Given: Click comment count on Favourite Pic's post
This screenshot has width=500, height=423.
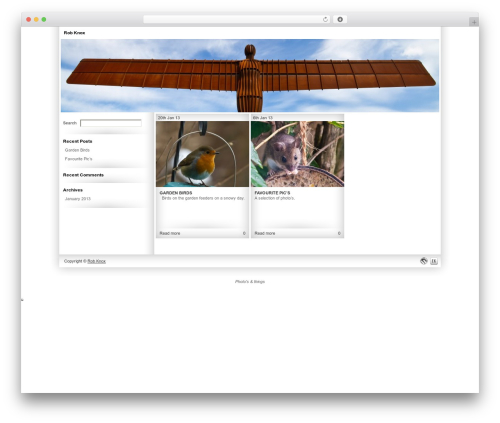Looking at the screenshot, I should (x=339, y=233).
